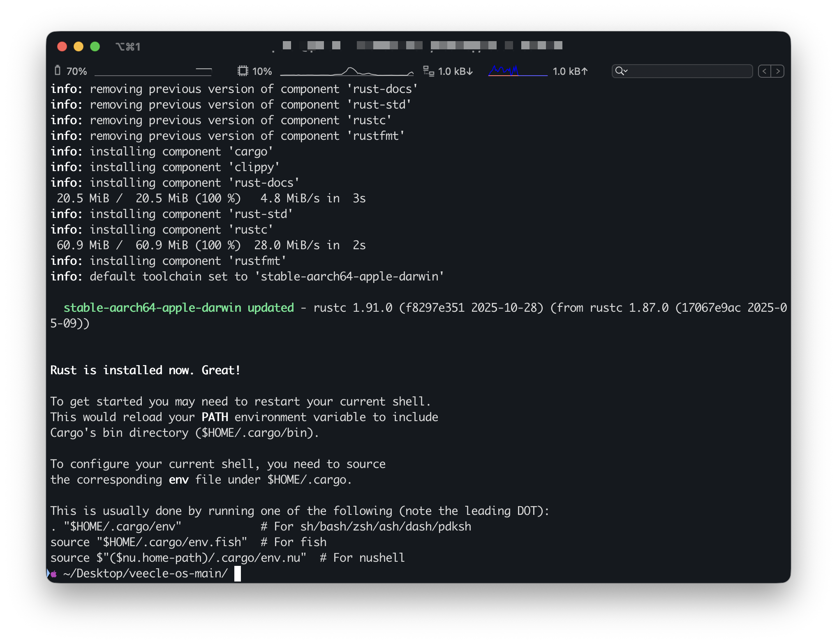
Task: Go to previous search result arrow
Action: click(x=764, y=71)
